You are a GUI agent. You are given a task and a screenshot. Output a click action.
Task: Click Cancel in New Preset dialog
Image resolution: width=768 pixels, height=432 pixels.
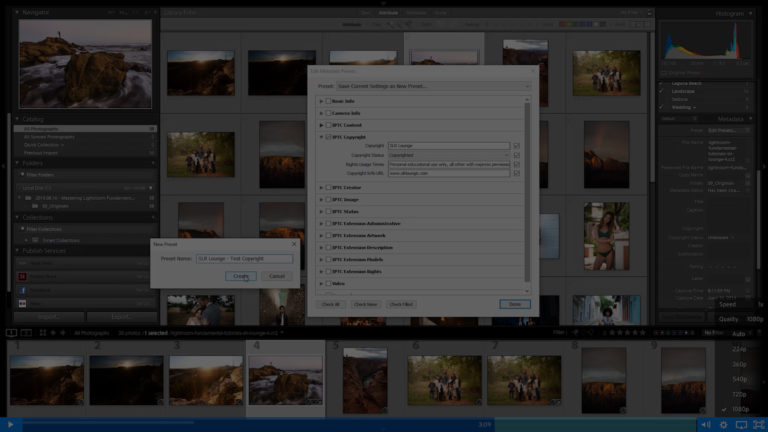277,276
